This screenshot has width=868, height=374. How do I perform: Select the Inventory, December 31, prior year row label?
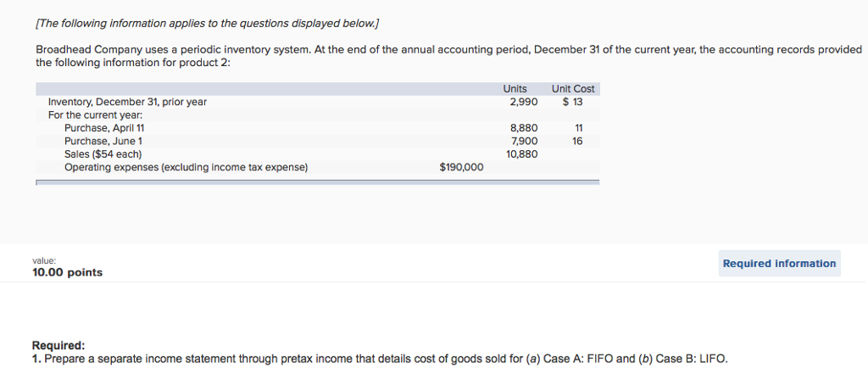coord(127,102)
